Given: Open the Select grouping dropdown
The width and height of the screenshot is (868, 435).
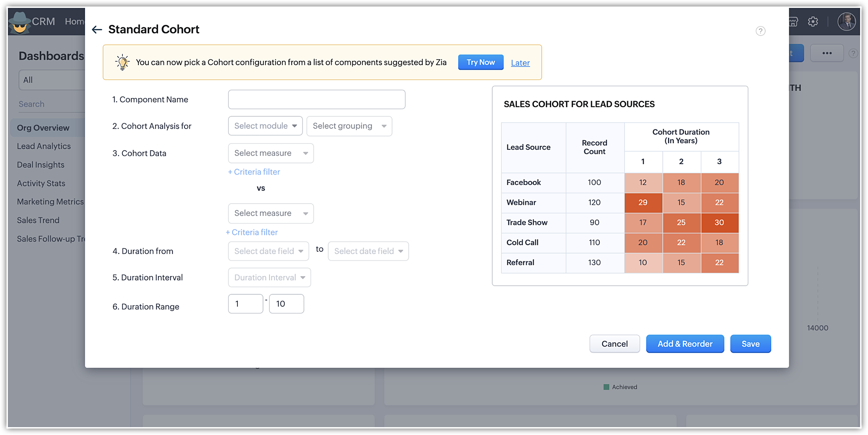Looking at the screenshot, I should tap(349, 126).
